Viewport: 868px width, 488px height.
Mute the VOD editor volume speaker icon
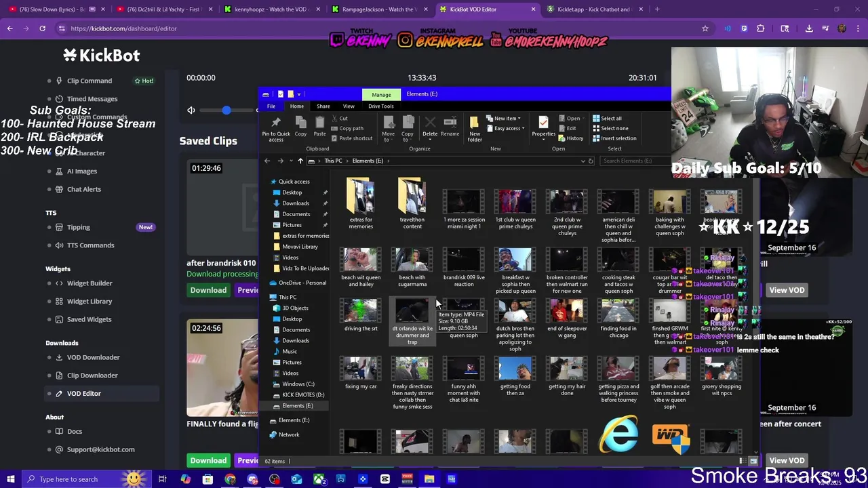(x=191, y=110)
